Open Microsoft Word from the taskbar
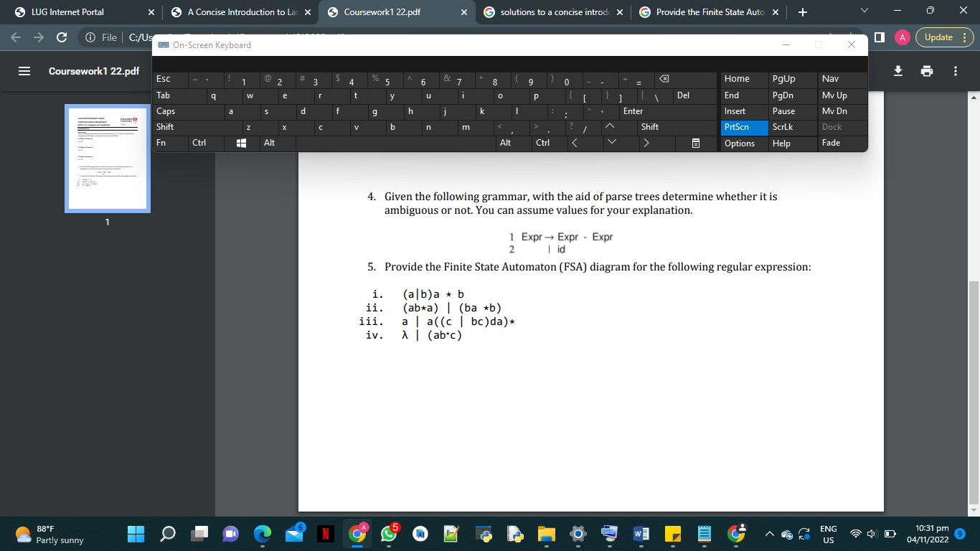This screenshot has width=980, height=551. [x=641, y=534]
